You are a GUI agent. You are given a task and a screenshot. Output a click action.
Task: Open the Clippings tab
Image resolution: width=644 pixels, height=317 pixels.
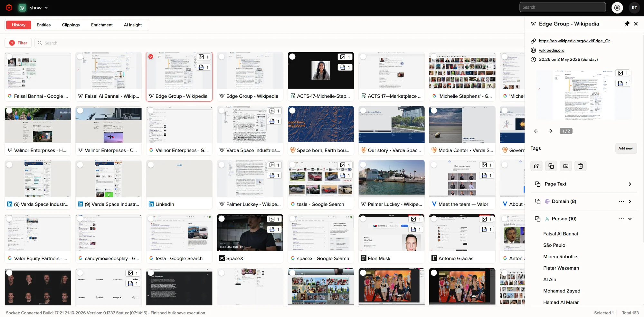coord(71,25)
